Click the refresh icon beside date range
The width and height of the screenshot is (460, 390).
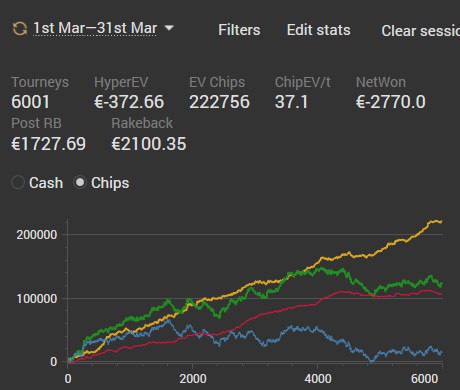20,29
